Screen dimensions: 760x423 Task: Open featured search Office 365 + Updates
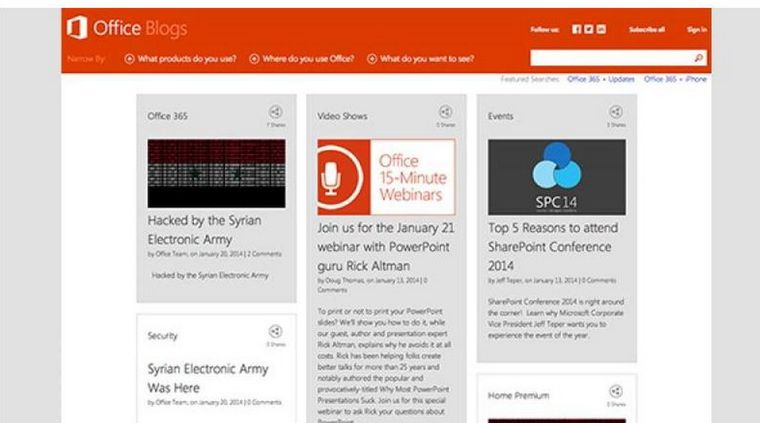[601, 79]
